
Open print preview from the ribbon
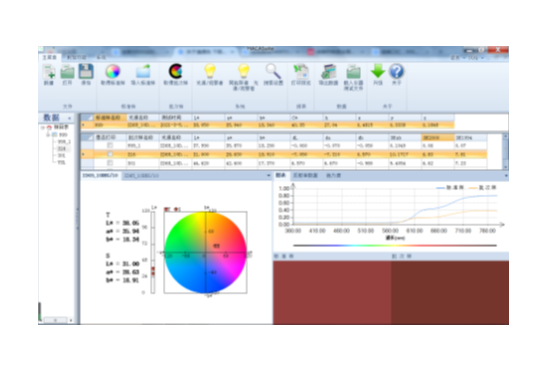pos(301,75)
